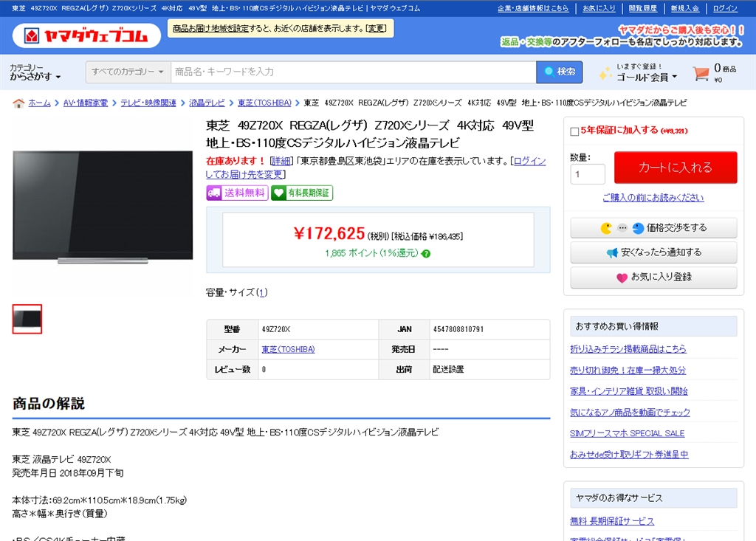Viewport: 756px width, 541px height.
Task: Open the all categories search dropdown
Action: [x=128, y=72]
